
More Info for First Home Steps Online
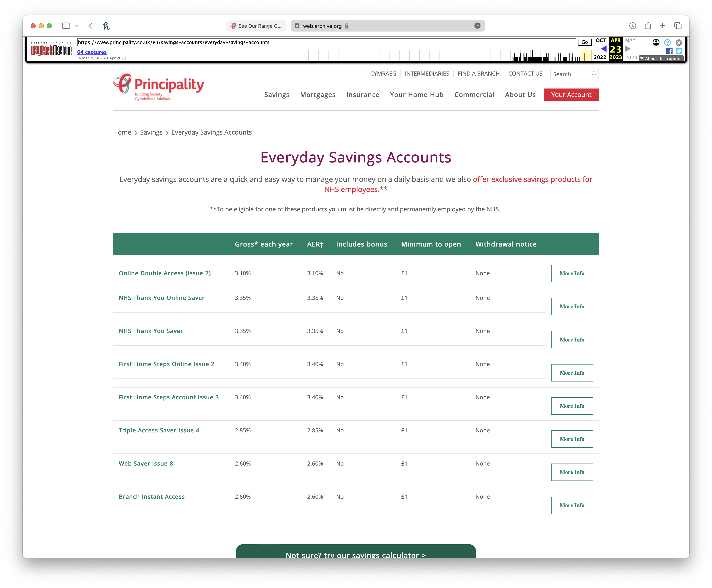click(x=572, y=373)
